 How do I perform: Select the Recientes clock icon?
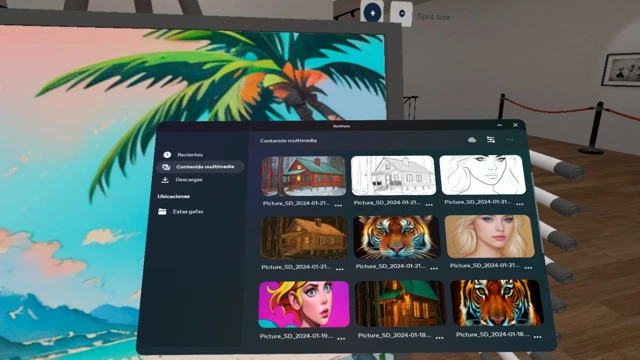[167, 155]
